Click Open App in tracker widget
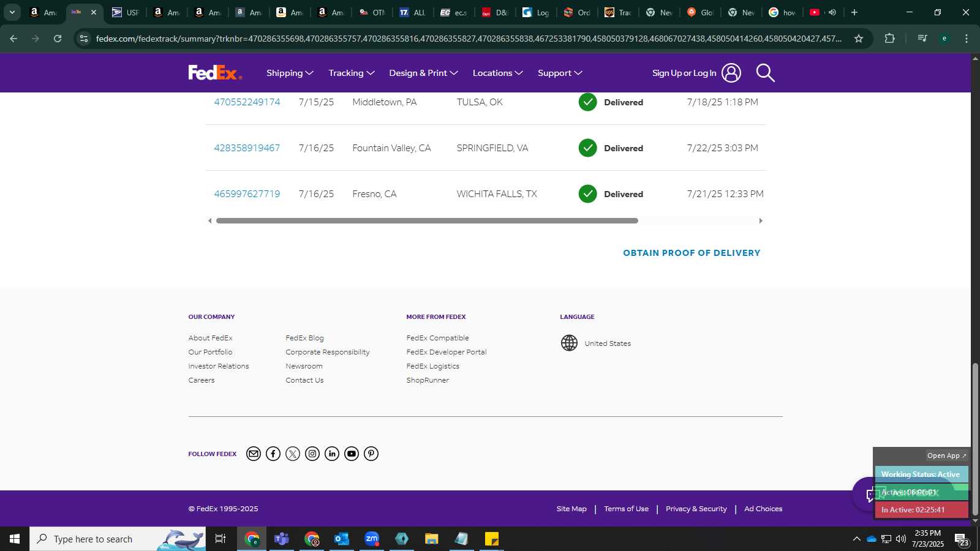The height and width of the screenshot is (551, 980). 946,455
